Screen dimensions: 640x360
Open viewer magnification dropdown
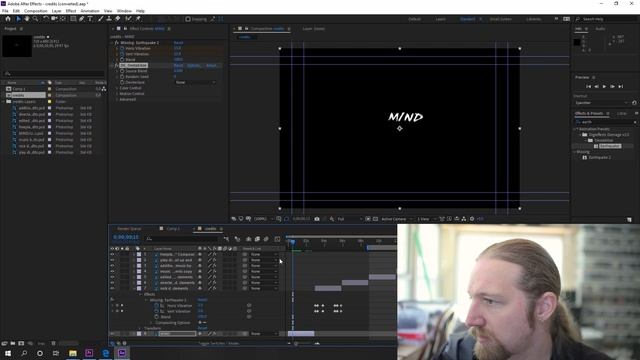[263, 219]
